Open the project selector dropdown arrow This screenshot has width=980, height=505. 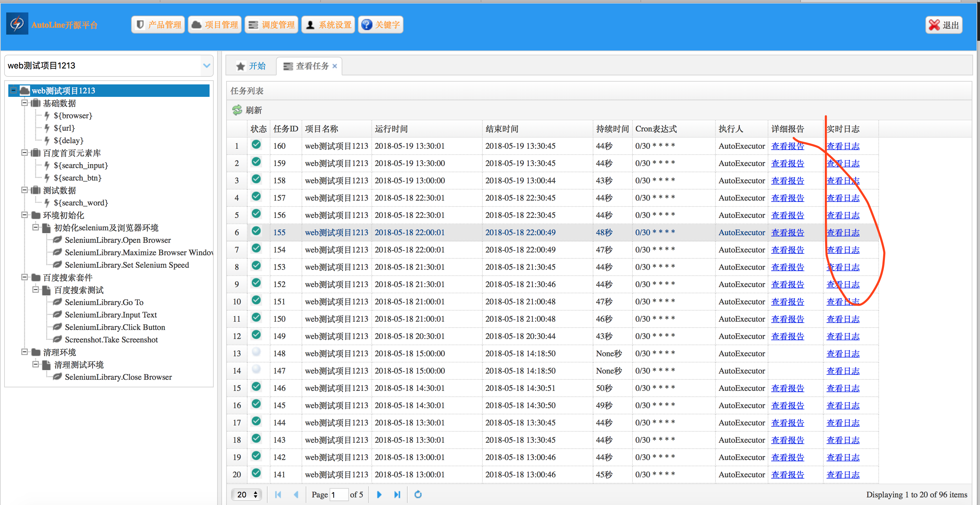tap(206, 65)
